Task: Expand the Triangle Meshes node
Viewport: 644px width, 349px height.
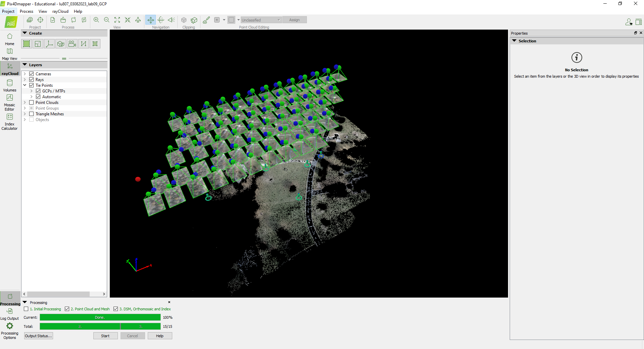Action: coord(25,114)
